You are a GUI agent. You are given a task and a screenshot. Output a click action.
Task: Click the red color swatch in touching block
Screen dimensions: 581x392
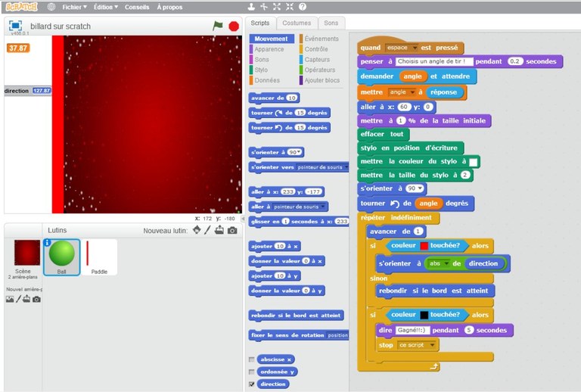coord(424,246)
